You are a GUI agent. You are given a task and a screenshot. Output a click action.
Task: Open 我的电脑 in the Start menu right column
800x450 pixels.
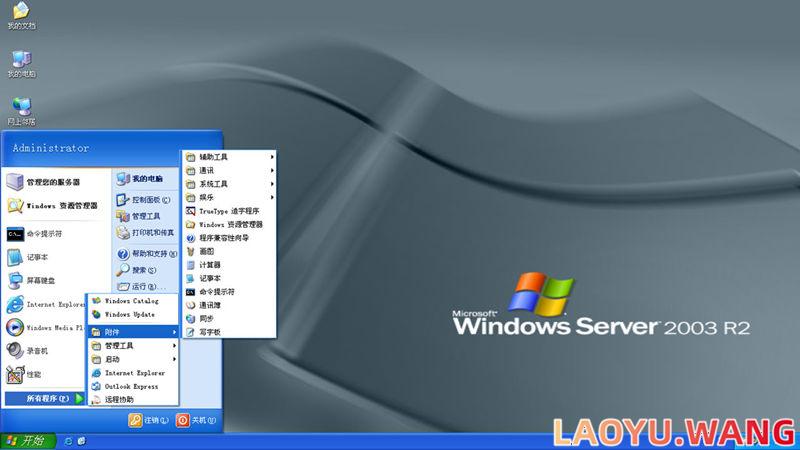pos(146,179)
